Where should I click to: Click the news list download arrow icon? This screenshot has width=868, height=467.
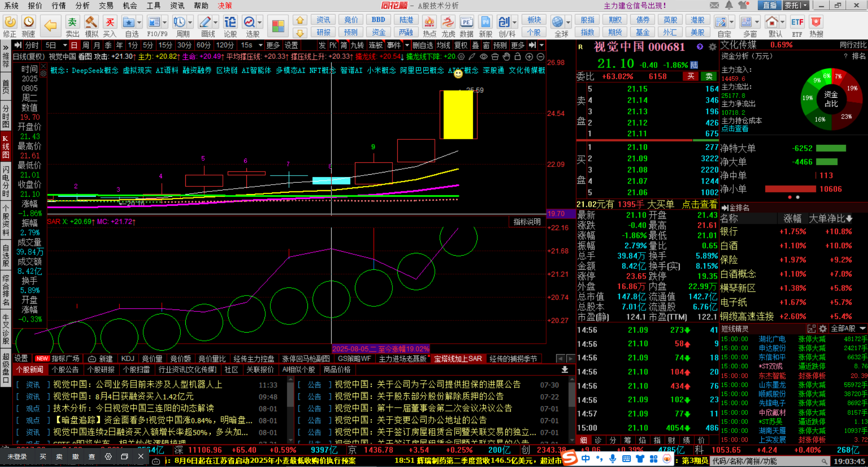565,370
